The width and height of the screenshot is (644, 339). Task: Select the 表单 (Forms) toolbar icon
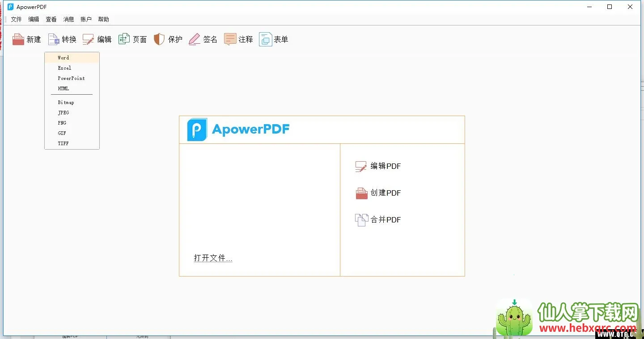pos(265,40)
